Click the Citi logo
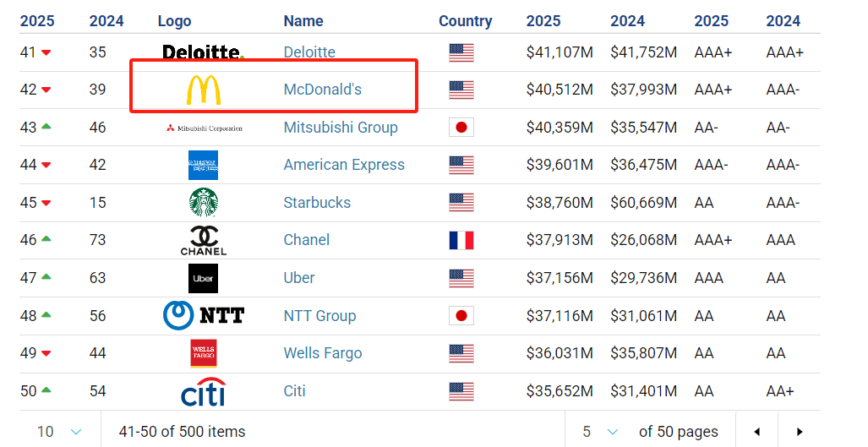This screenshot has width=868, height=447. click(203, 391)
